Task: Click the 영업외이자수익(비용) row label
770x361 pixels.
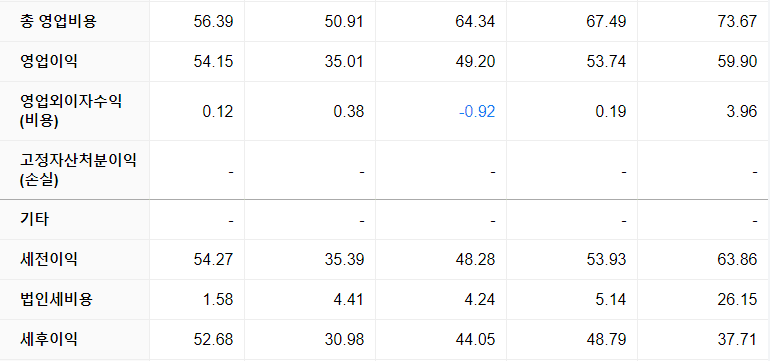Action: point(71,111)
